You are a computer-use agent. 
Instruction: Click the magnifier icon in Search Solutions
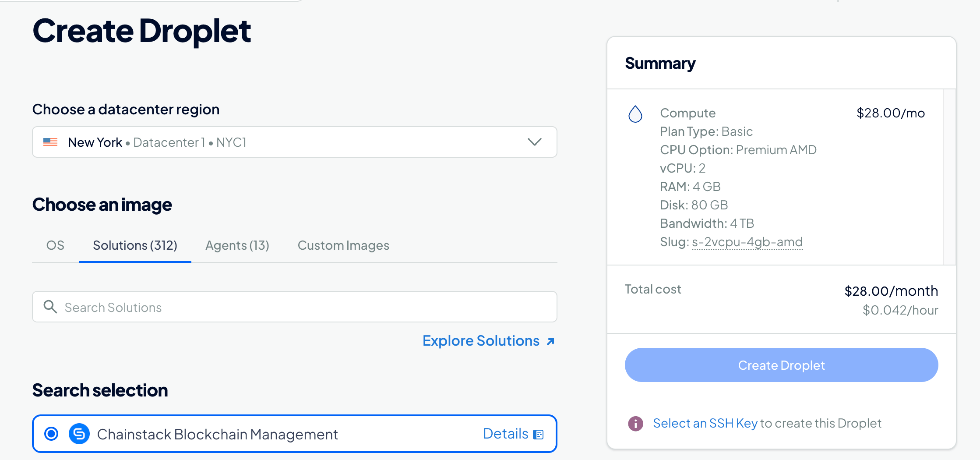[x=50, y=307]
